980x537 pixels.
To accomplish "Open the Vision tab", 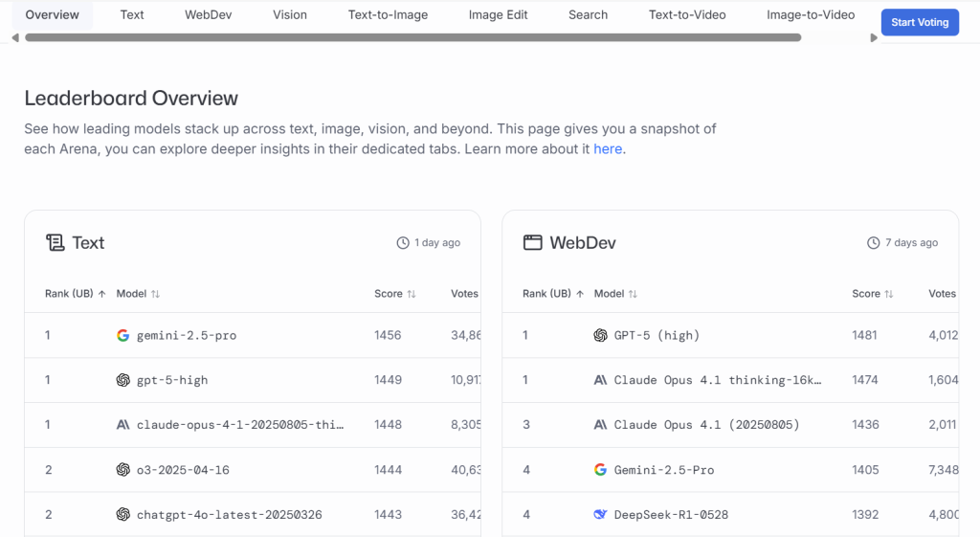I will tap(289, 15).
